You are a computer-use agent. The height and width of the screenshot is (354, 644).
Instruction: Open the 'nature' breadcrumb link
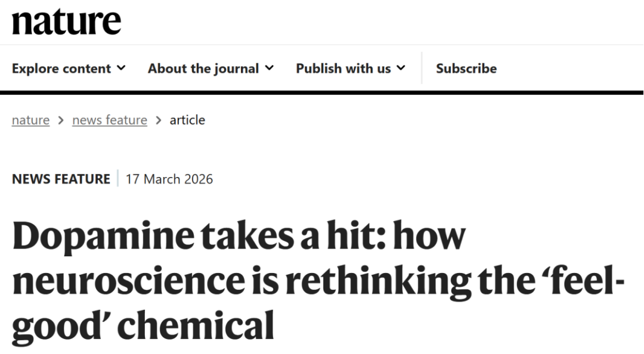coord(30,120)
